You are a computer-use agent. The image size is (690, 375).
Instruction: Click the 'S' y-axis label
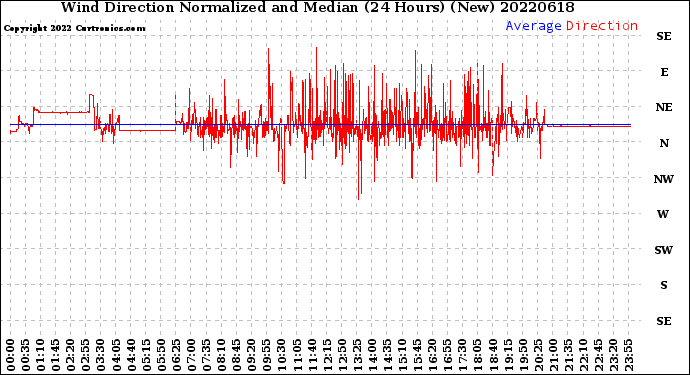(664, 285)
